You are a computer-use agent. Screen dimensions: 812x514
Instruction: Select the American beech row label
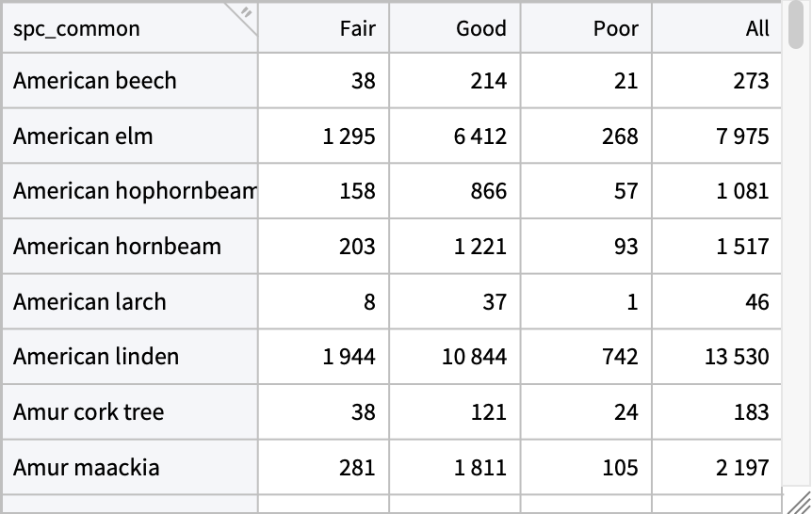click(x=95, y=81)
